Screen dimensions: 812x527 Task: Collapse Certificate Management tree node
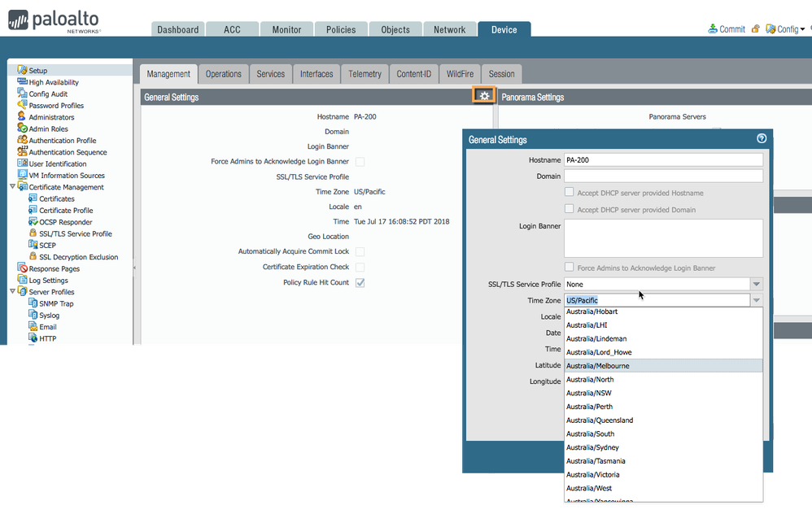point(12,186)
